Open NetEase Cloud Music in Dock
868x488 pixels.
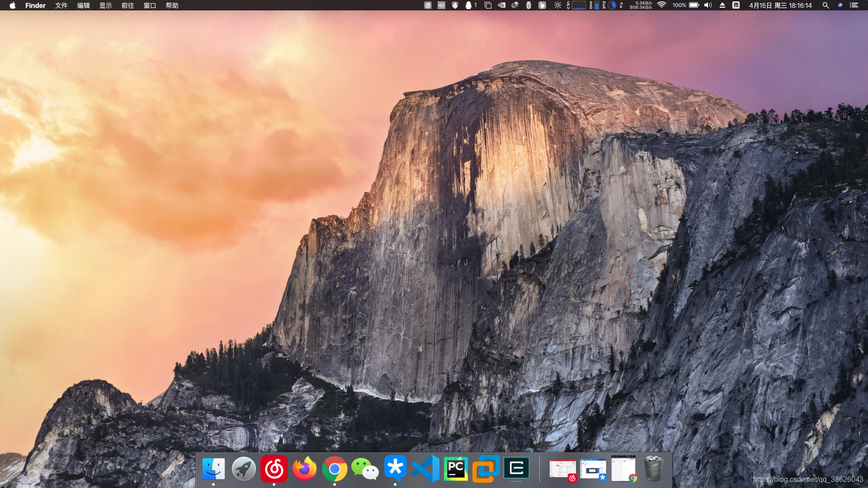pyautogui.click(x=274, y=469)
